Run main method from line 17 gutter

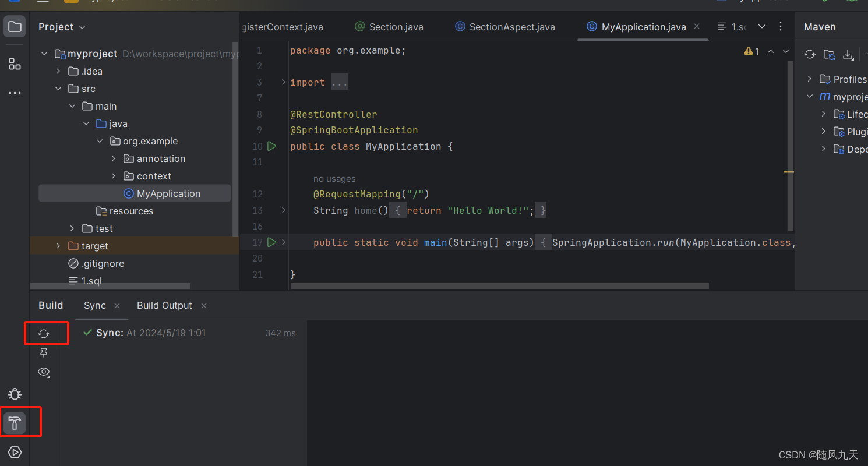coord(271,242)
